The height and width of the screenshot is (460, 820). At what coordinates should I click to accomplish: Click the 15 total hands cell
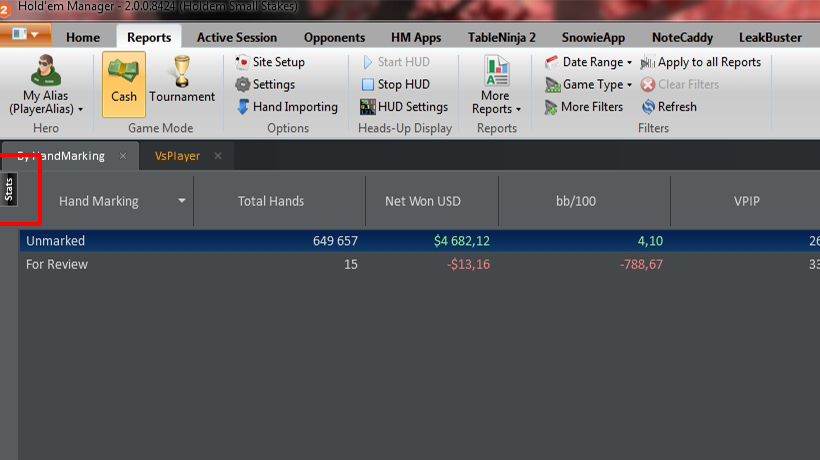coord(351,264)
